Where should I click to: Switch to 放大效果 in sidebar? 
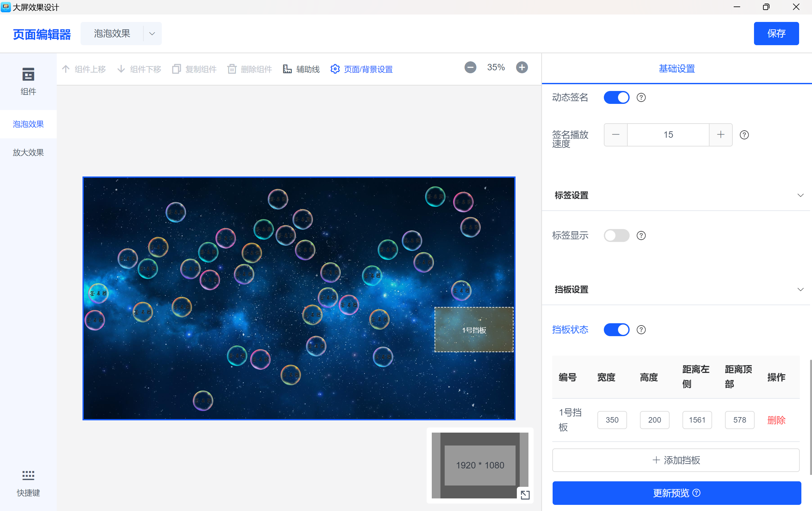tap(28, 153)
